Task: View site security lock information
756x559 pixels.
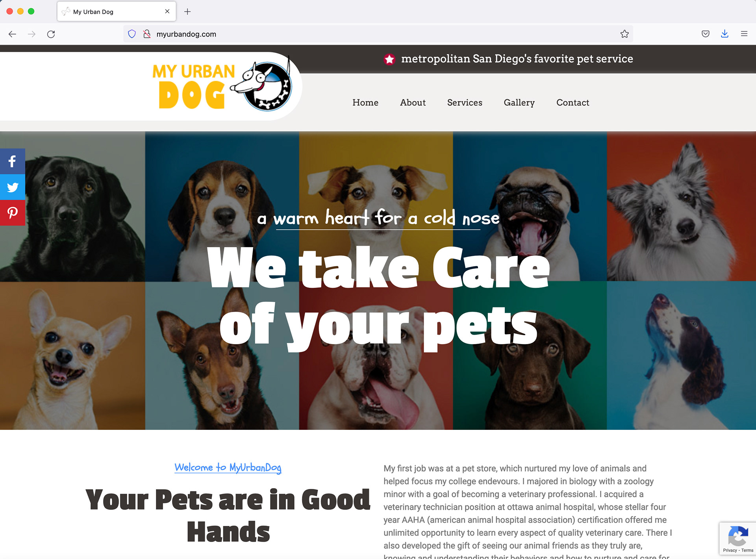Action: pos(147,34)
